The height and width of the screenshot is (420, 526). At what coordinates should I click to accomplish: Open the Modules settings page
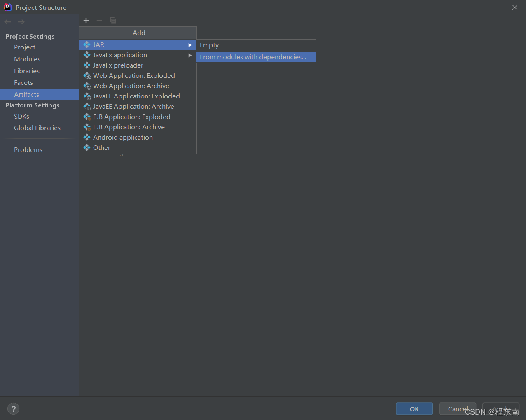coord(39,59)
